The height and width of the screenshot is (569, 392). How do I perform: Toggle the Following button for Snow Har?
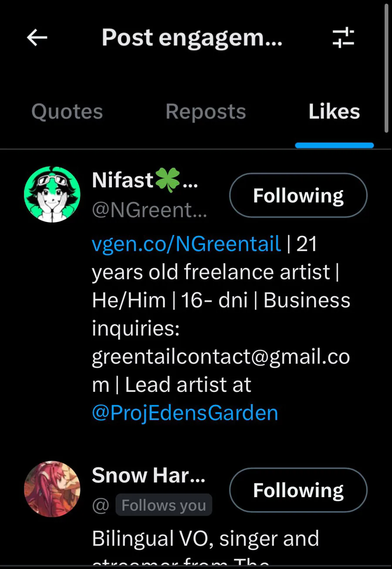[x=298, y=490]
